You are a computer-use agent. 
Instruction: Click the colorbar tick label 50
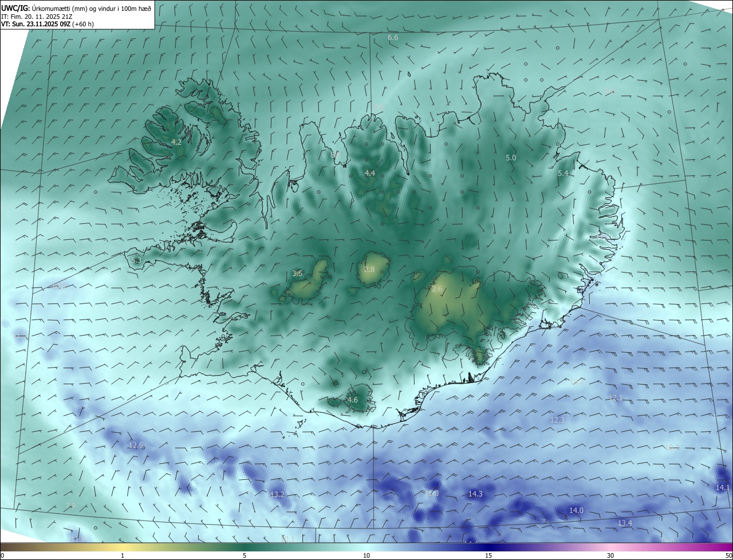click(728, 555)
